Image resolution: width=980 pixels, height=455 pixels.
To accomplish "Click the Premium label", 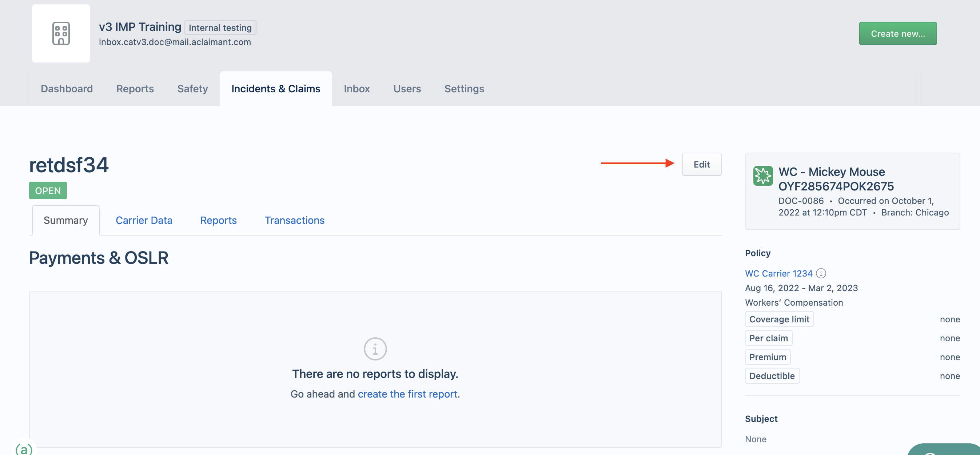I will [768, 357].
